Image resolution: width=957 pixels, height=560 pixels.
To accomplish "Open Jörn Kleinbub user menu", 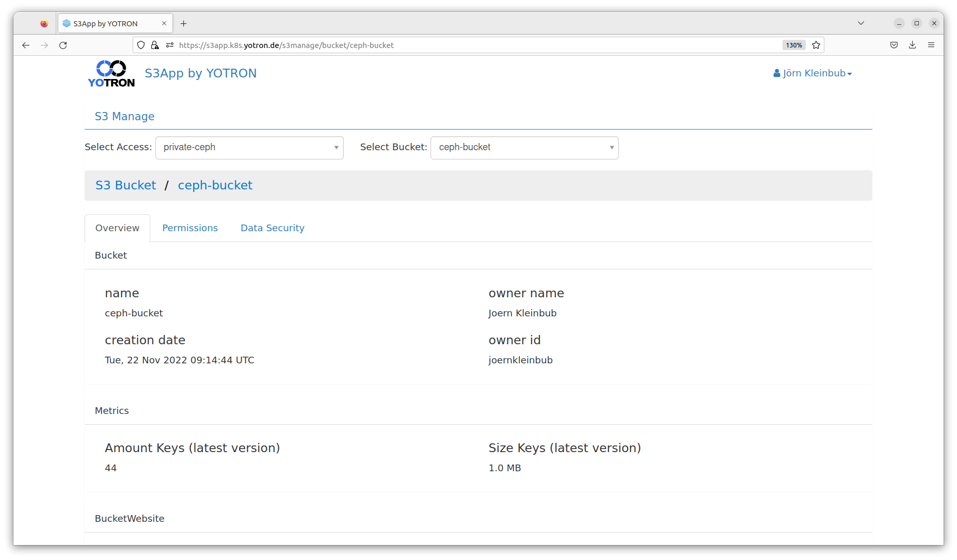I will [x=812, y=73].
